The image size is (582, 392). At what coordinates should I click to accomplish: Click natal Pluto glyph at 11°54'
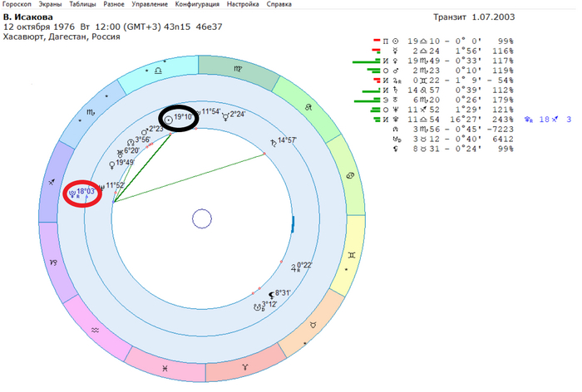click(x=198, y=112)
